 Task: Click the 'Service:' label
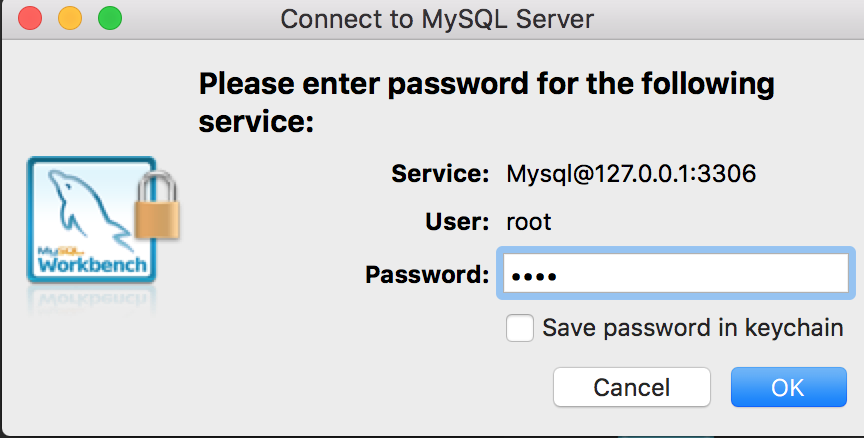point(440,174)
